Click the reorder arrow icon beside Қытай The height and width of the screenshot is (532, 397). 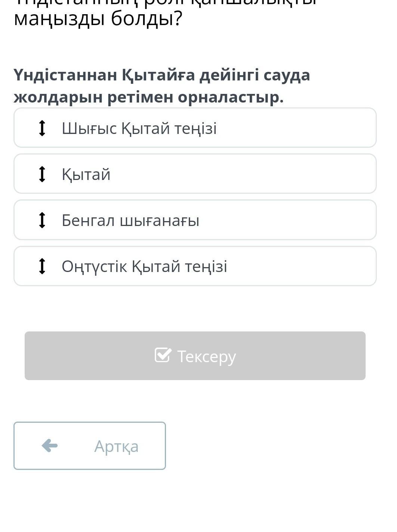(42, 174)
